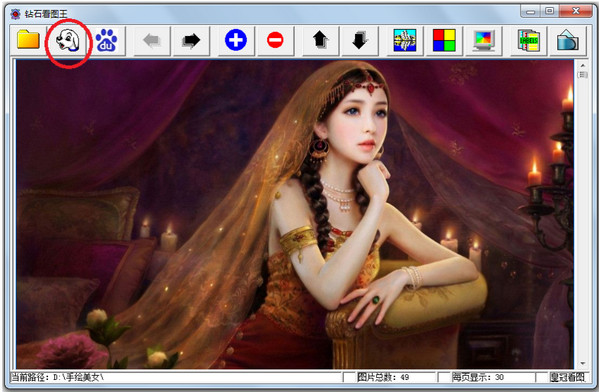This screenshot has width=599, height=392.
Task: Click the dog search icon
Action: (x=68, y=40)
